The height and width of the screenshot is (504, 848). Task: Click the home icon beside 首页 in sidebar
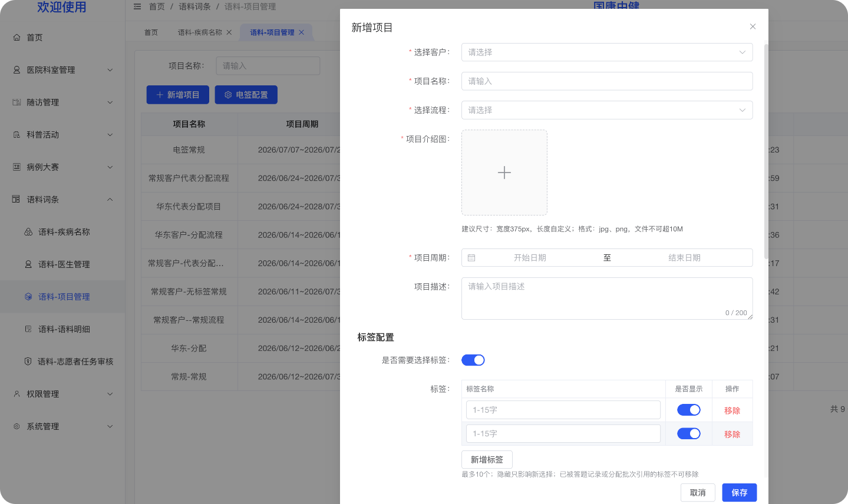pos(17,37)
